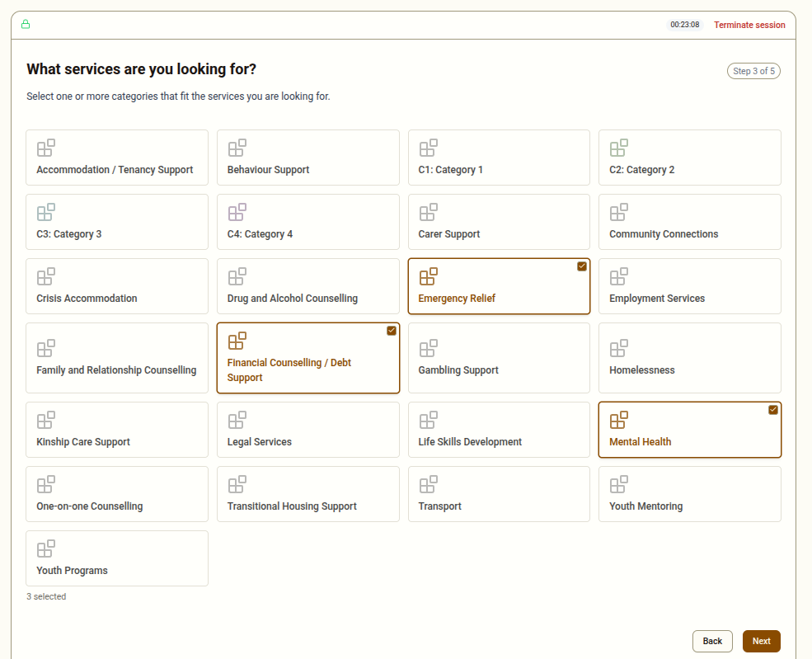812x659 pixels.
Task: Click the Mental Health card icon
Action: pyautogui.click(x=619, y=419)
